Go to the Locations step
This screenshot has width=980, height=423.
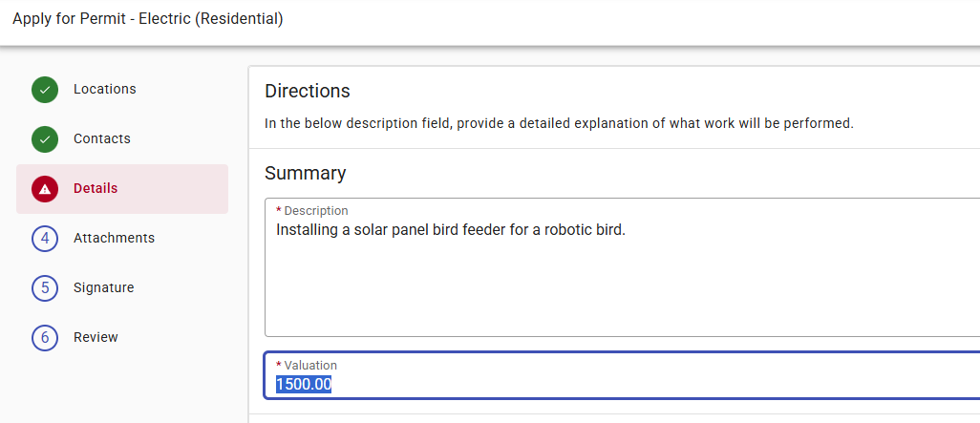[x=105, y=90]
